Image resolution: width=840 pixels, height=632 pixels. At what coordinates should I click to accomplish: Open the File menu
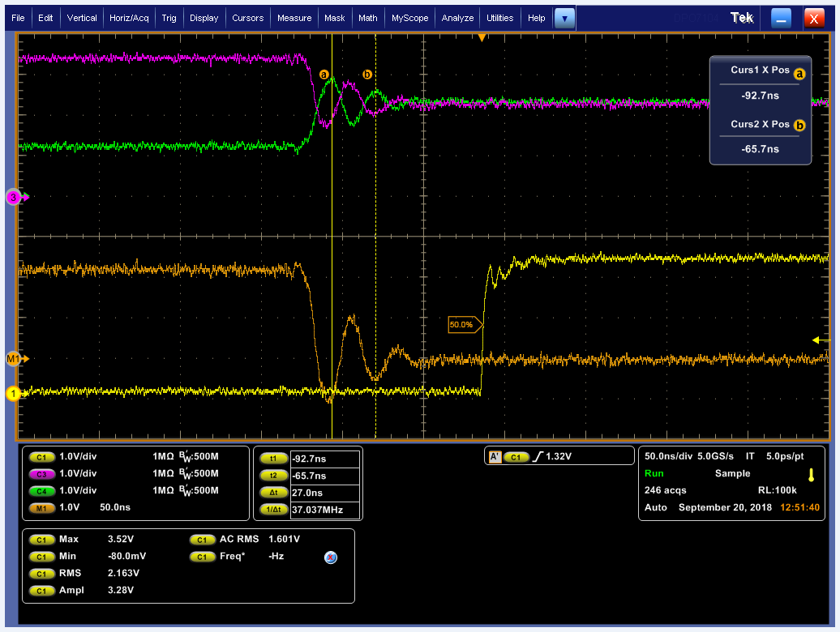coord(18,18)
